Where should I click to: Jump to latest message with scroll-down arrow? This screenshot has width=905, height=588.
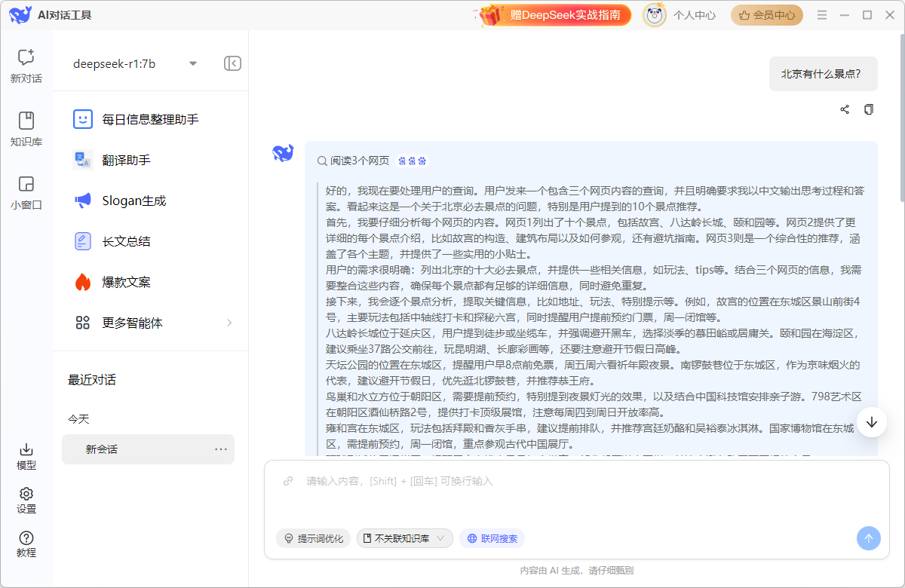point(871,422)
